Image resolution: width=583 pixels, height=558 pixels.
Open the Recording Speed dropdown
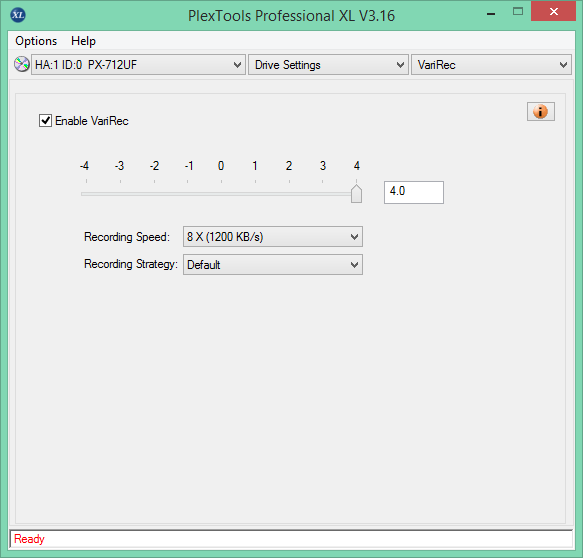(273, 237)
